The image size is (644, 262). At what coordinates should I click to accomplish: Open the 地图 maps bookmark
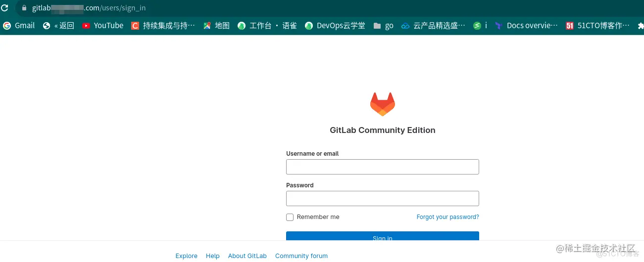pos(217,26)
